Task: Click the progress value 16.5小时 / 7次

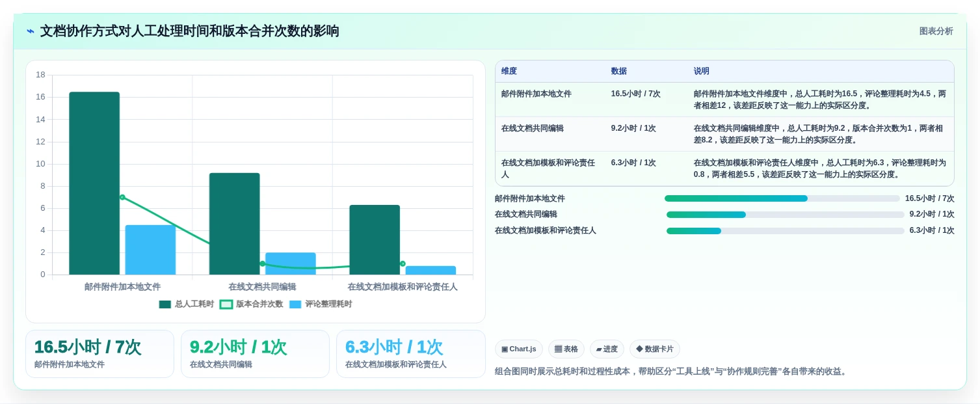Action: [x=930, y=198]
